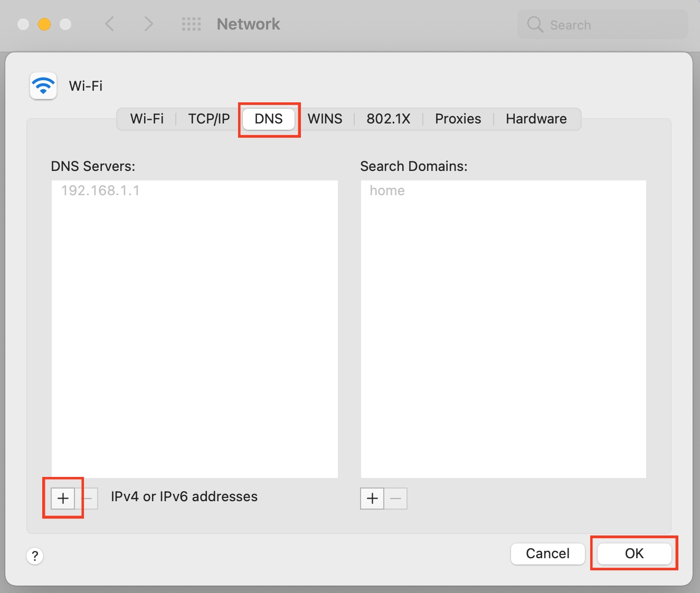Open help with the question mark button
Screen dimensions: 700x593
tap(35, 556)
